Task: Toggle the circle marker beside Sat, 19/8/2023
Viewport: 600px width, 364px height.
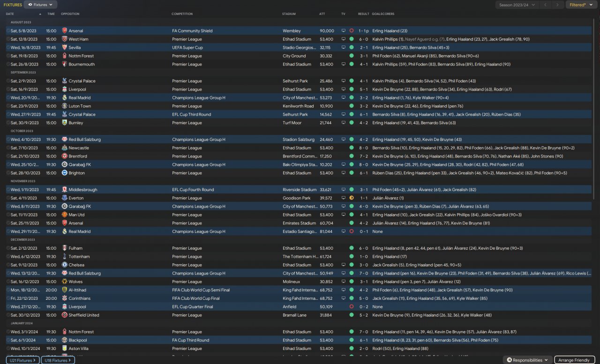Action: 8,56
